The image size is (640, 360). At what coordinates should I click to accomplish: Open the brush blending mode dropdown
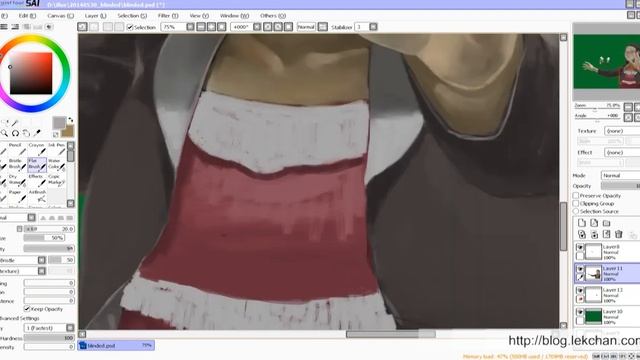pos(31,218)
